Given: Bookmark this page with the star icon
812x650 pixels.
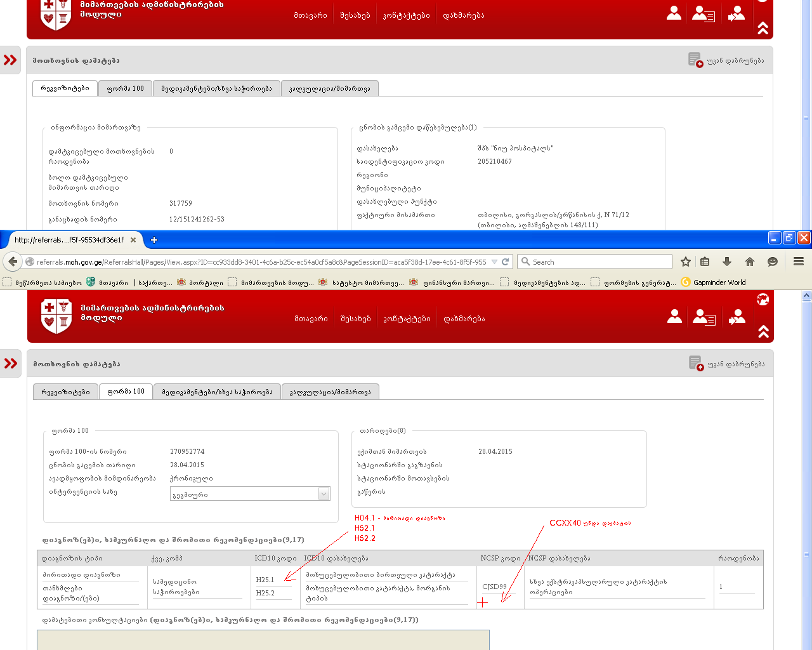Looking at the screenshot, I should click(x=686, y=262).
